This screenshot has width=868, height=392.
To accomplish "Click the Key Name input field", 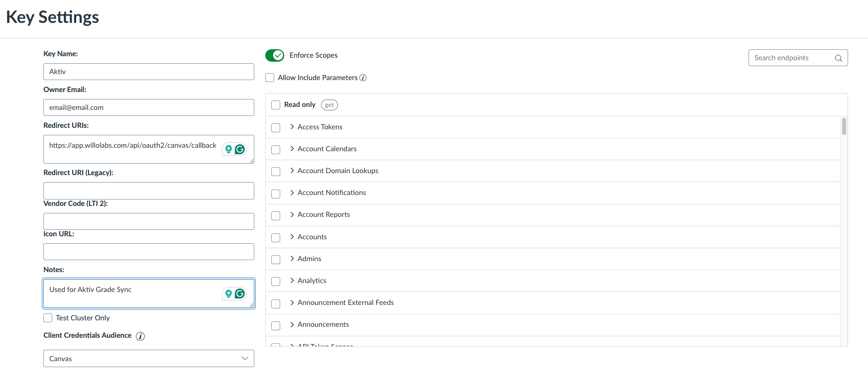I will point(149,72).
